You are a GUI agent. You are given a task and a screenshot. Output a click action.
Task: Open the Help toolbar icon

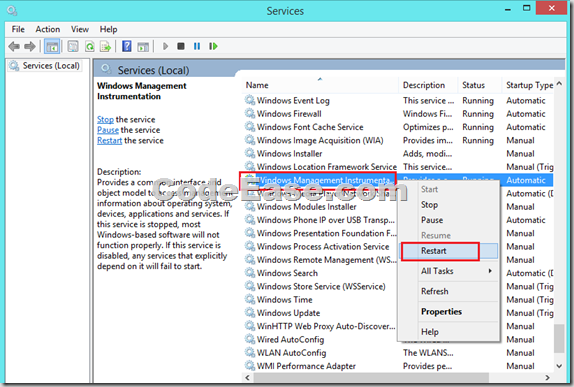[127, 46]
